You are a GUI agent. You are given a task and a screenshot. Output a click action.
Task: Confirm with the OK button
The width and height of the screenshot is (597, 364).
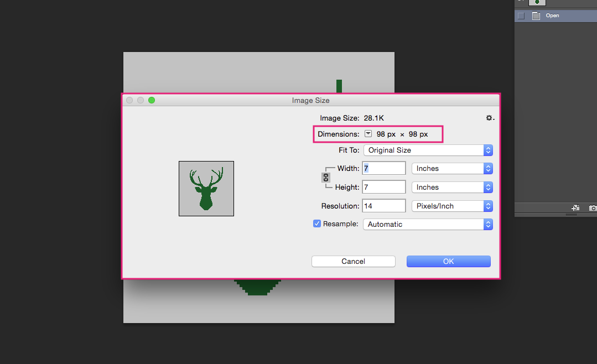tap(449, 261)
